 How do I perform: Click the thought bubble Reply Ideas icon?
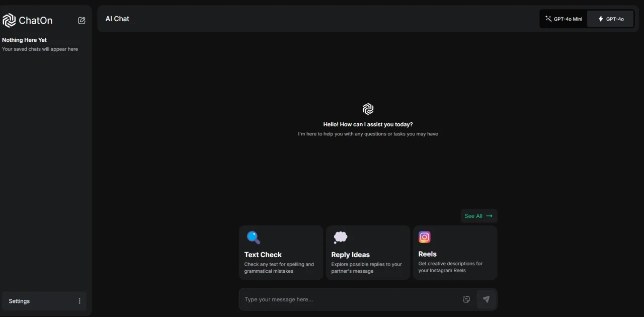[341, 237]
